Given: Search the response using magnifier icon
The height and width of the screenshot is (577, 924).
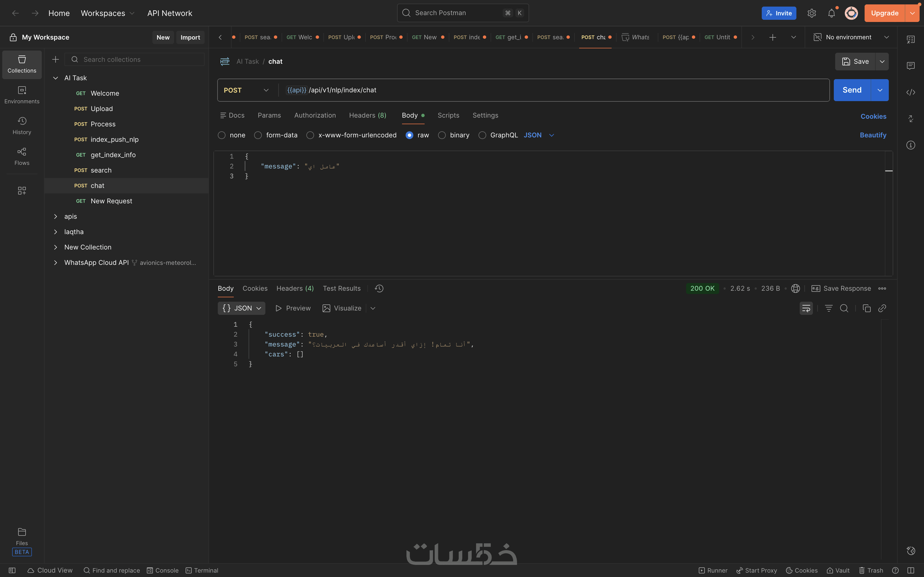Looking at the screenshot, I should (x=844, y=308).
